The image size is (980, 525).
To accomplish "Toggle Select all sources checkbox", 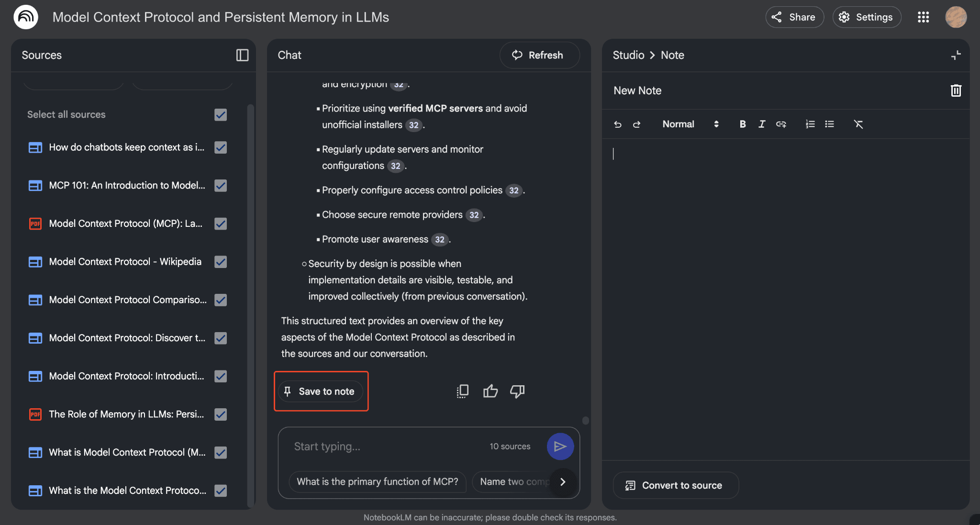I will (x=221, y=115).
